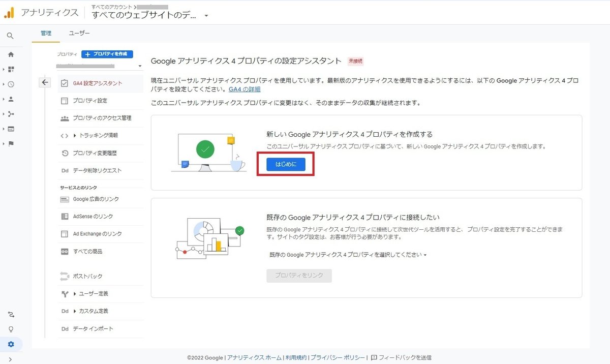The width and height of the screenshot is (610, 364).
Task: Select Google 広告のリンク menu item
Action: 100,199
